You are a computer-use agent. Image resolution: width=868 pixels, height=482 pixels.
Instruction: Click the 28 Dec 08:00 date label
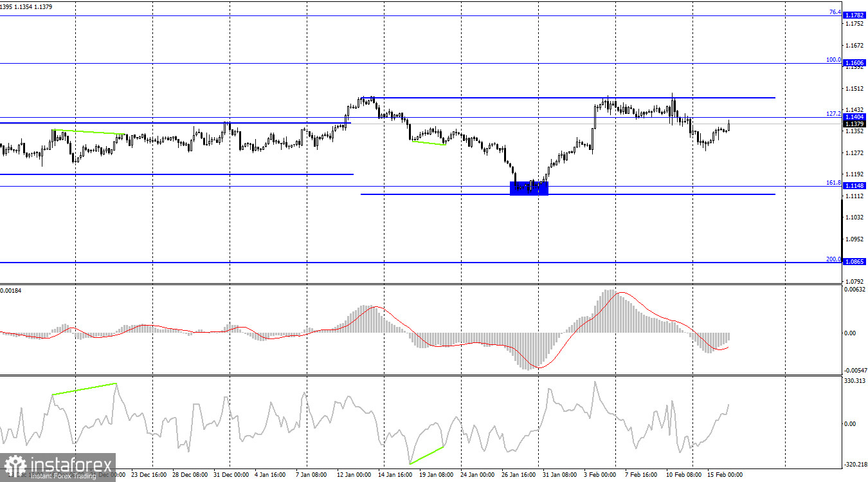pos(190,476)
